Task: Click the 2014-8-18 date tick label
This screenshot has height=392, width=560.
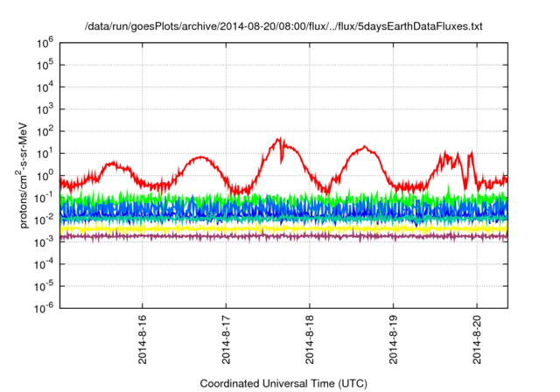Action: point(309,339)
